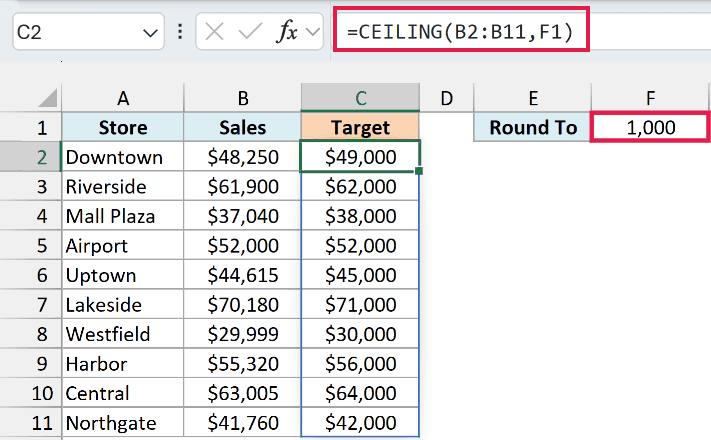
Task: Click the Store header cell
Action: pos(123,127)
